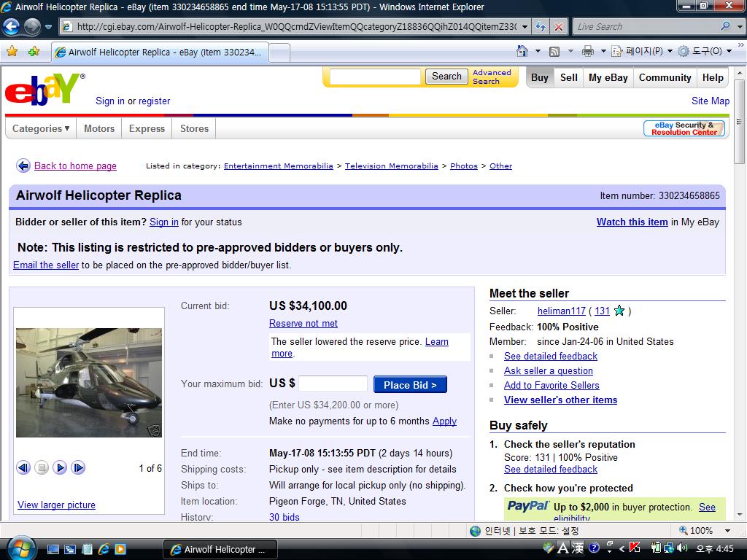Screen dimensions: 747x560
Task: Click the browser Forward arrow button
Action: tap(32, 26)
